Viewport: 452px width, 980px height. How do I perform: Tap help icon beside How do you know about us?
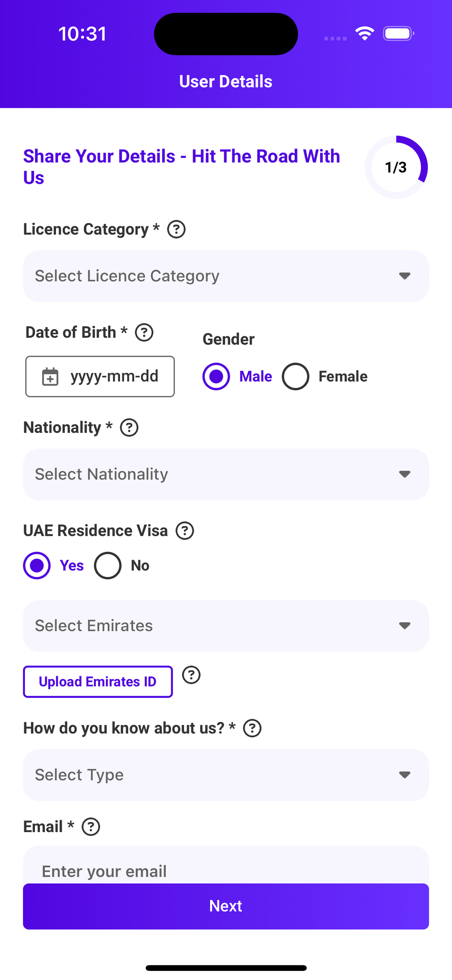(x=252, y=728)
